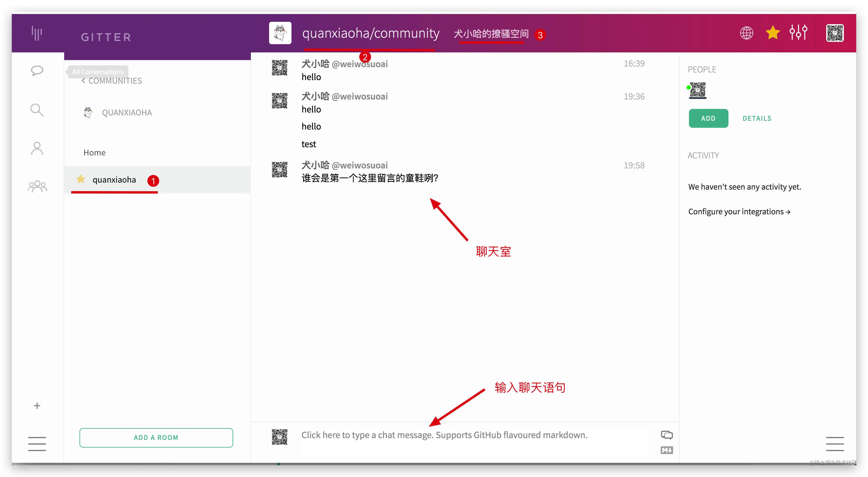
Task: Click the message 谁会是第一个这里留言的童鞋咧?
Action: pyautogui.click(x=370, y=178)
